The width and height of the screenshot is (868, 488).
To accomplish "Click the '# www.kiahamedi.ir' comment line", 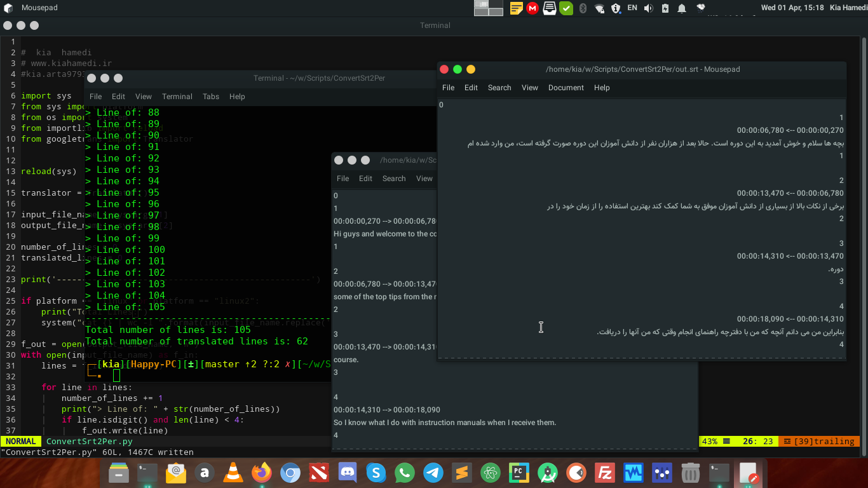I will [x=66, y=64].
